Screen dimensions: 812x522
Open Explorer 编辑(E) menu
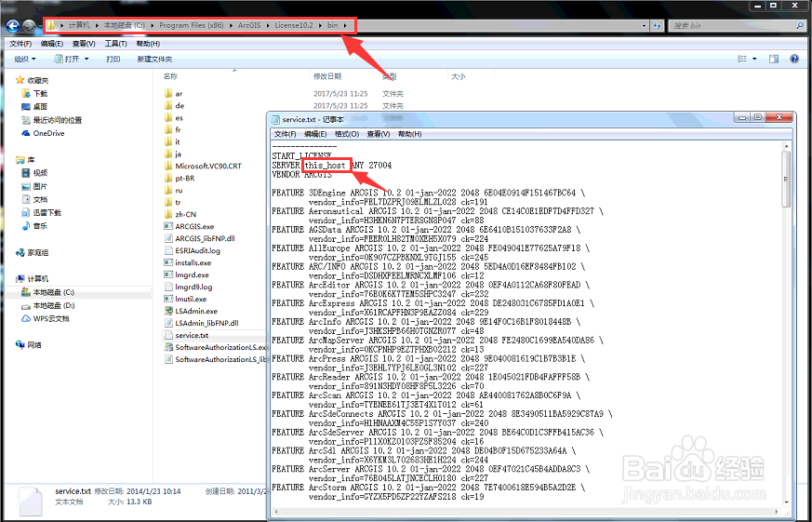52,44
